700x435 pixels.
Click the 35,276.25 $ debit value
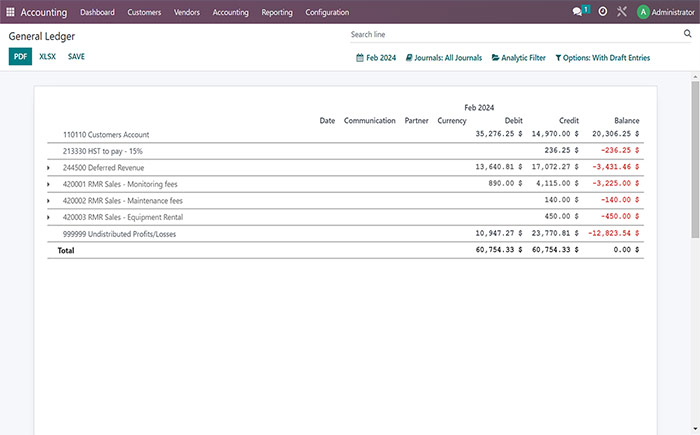[499, 134]
